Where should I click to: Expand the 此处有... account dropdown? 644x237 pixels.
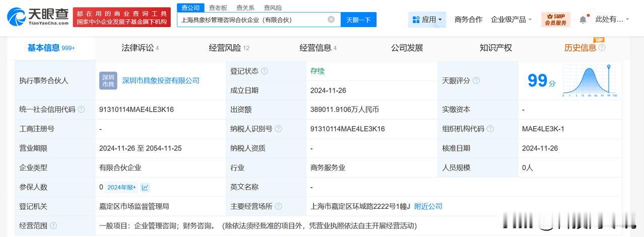612,20
